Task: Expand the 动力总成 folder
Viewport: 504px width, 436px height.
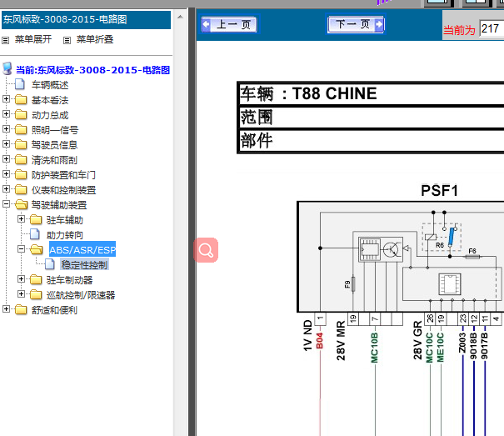Action: click(6, 114)
